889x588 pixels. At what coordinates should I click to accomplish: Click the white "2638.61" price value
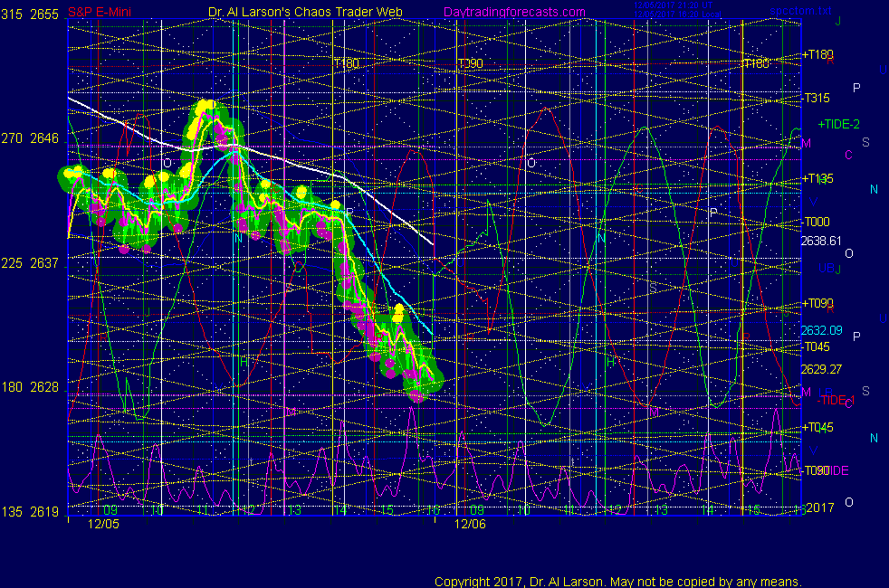coord(821,242)
